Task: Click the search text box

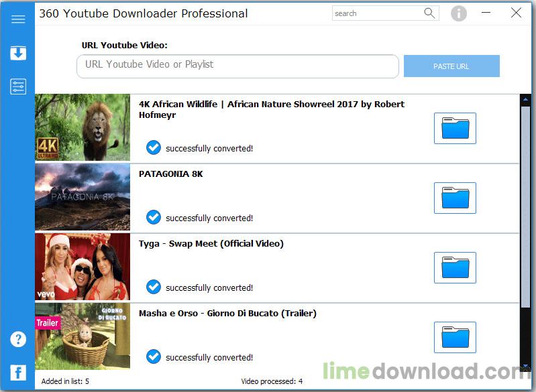Action: (377, 13)
